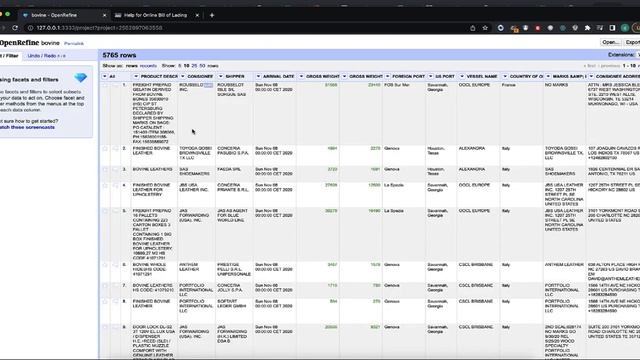Open CONSIGNEE ADDRESS column dropdown
Image resolution: width=640 pixels, height=360 pixels.
click(591, 76)
